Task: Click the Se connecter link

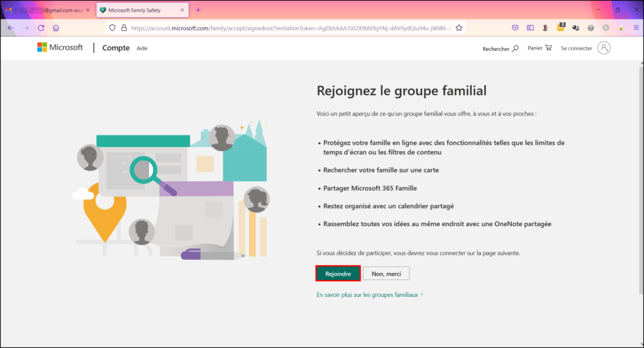Action: click(x=576, y=48)
